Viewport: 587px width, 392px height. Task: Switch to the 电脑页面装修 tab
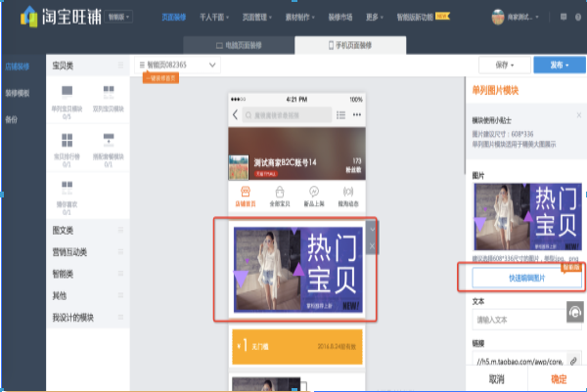coord(239,45)
